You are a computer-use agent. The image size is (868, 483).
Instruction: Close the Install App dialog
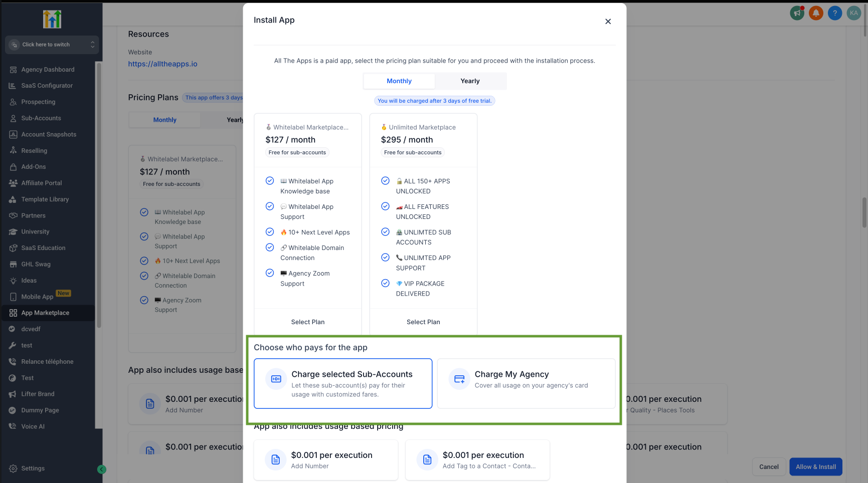click(x=608, y=22)
